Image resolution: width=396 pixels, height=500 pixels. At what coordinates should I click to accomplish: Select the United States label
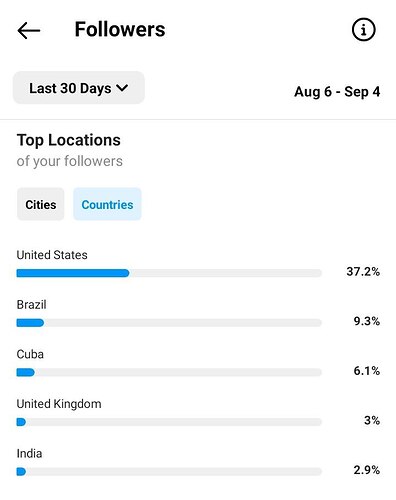[x=52, y=255]
